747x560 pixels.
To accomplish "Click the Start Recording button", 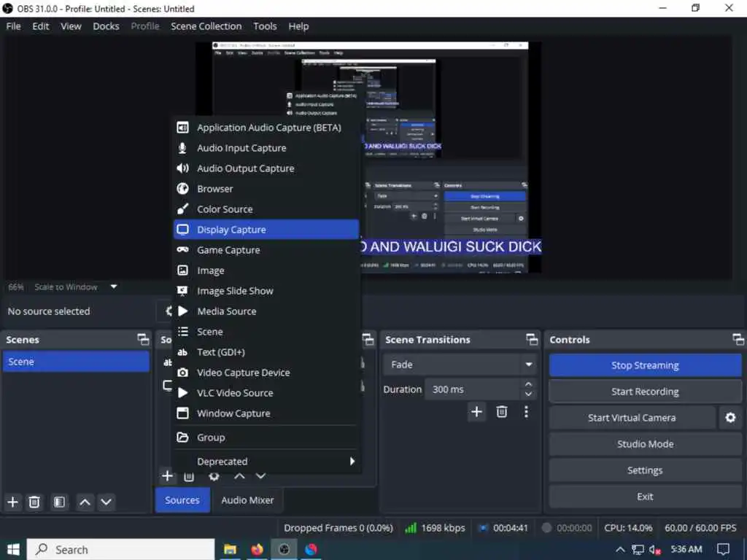I will click(x=645, y=392).
